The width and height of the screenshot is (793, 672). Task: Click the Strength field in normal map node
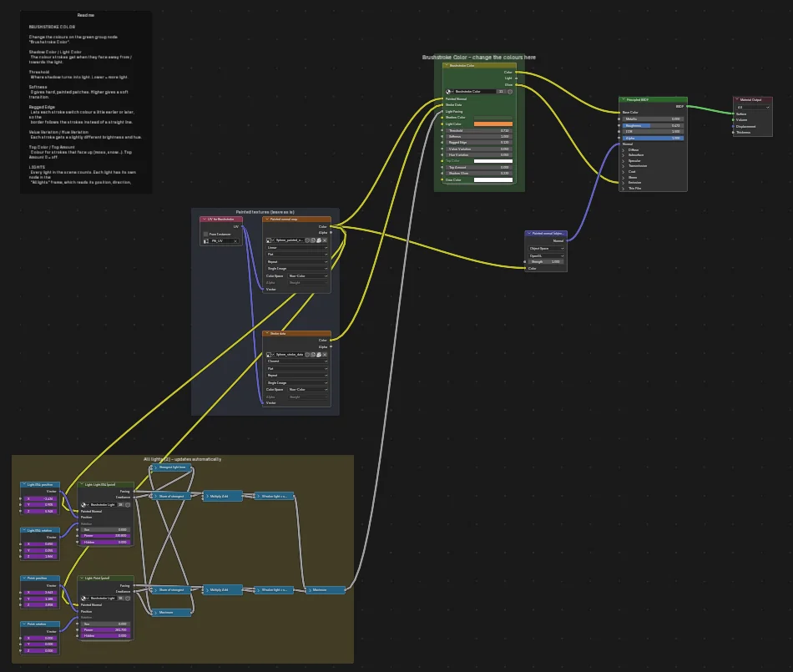545,262
